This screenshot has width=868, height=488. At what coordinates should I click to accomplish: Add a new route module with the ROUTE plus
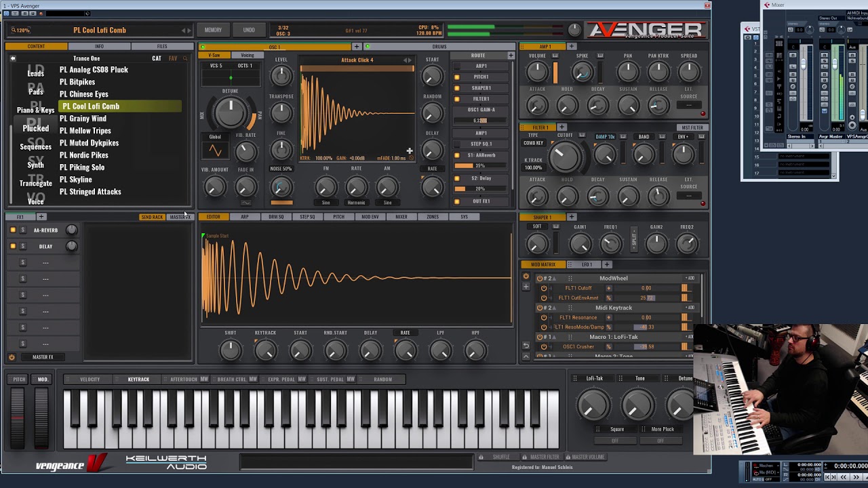(511, 56)
